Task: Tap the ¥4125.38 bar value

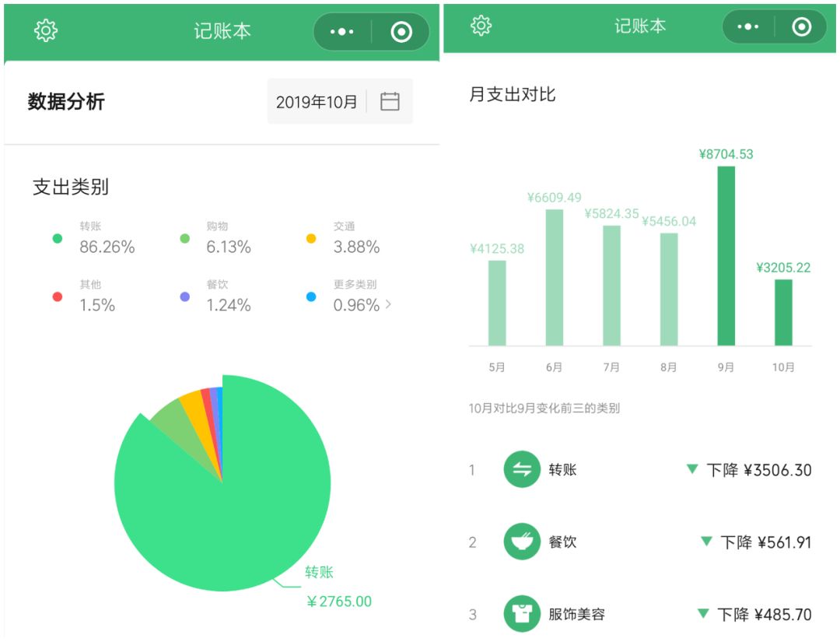Action: (x=496, y=249)
